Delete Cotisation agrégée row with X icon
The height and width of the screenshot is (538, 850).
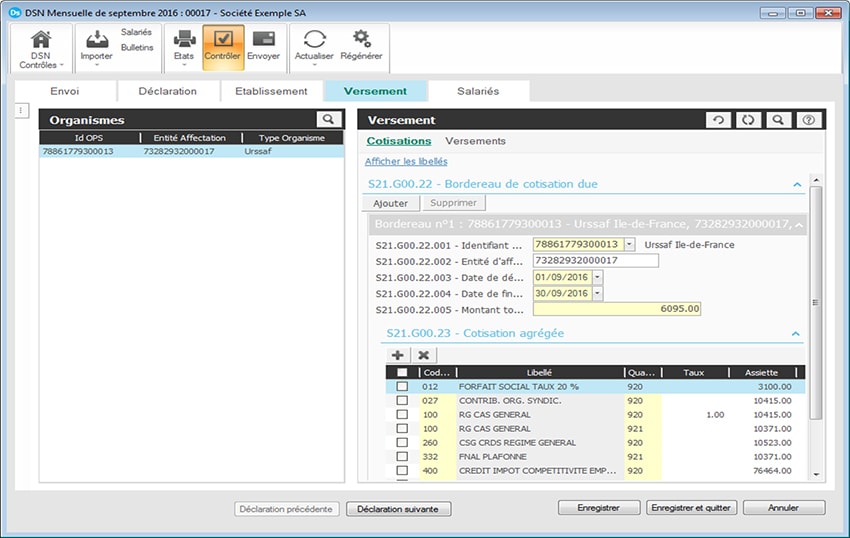424,355
